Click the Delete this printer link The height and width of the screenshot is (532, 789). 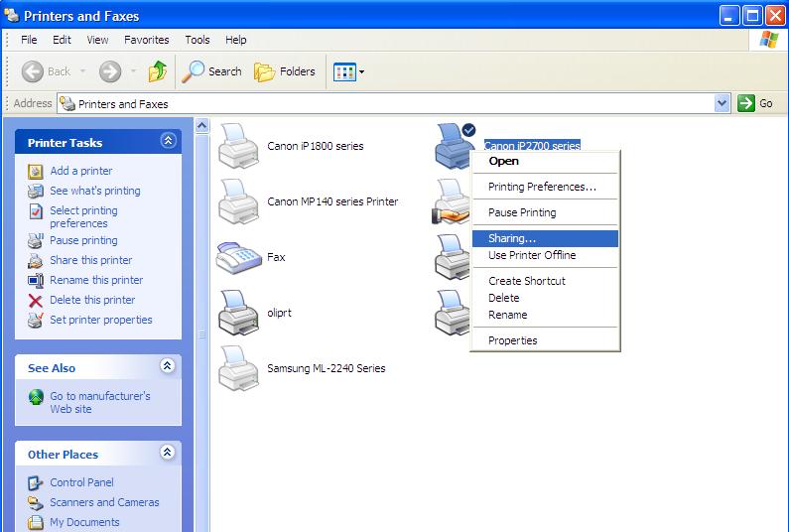pyautogui.click(x=92, y=300)
